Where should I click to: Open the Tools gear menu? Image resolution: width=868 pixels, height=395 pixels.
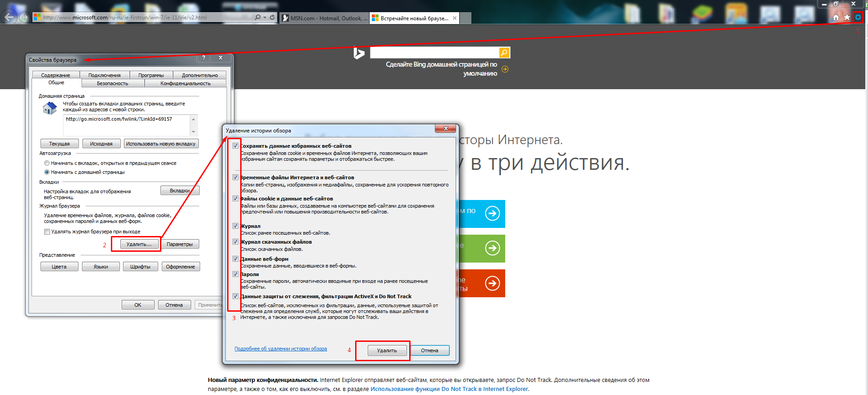tap(858, 18)
